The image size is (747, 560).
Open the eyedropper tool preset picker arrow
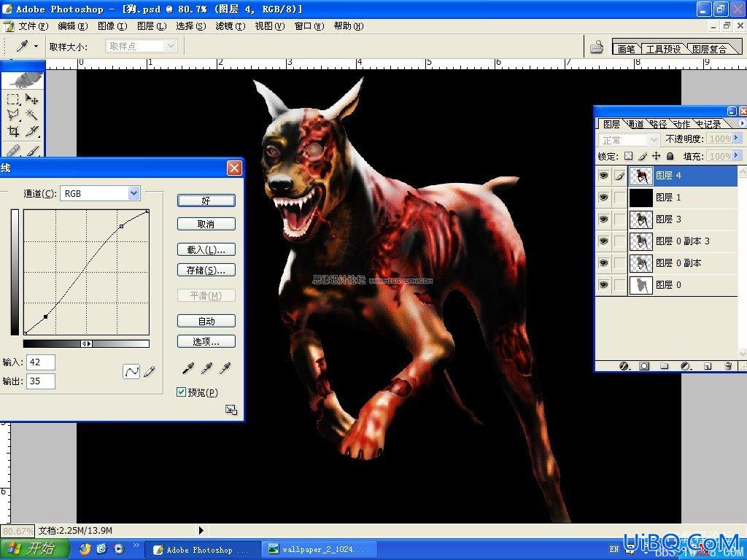[36, 46]
